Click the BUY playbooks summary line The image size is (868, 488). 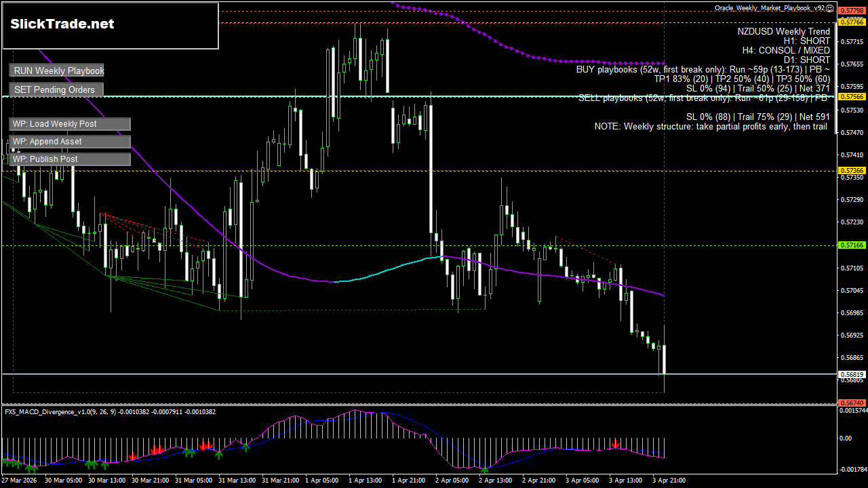click(x=703, y=70)
